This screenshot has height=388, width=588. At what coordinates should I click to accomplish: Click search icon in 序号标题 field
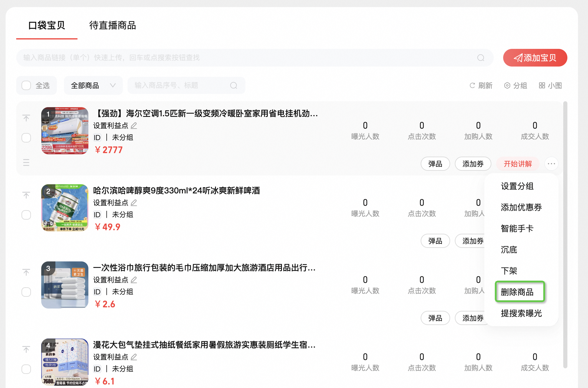tap(234, 85)
